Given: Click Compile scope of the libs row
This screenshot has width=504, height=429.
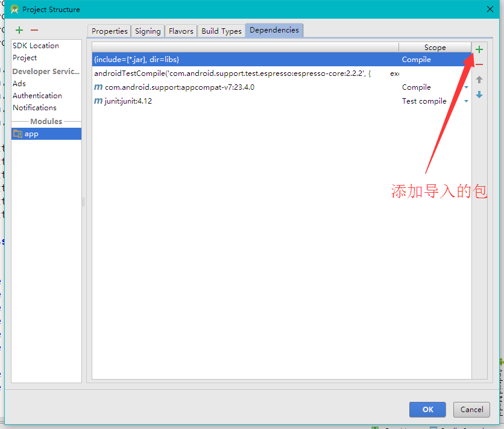Looking at the screenshot, I should (x=416, y=60).
